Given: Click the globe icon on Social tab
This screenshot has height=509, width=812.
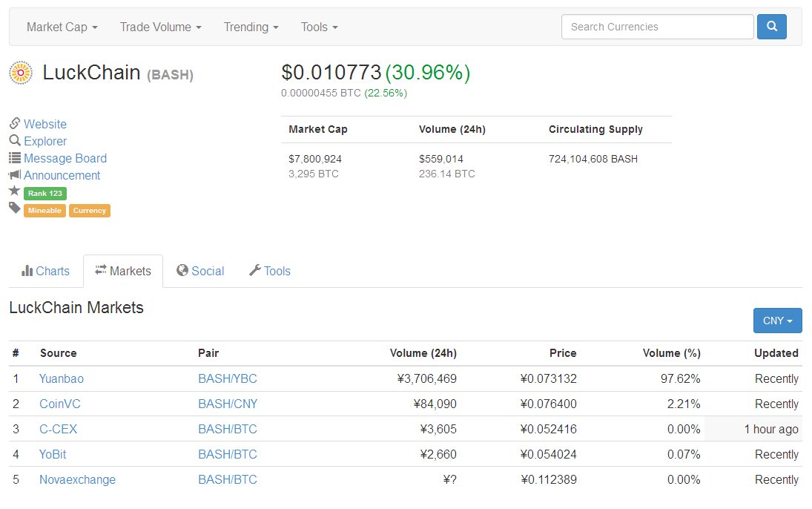Looking at the screenshot, I should coord(182,271).
